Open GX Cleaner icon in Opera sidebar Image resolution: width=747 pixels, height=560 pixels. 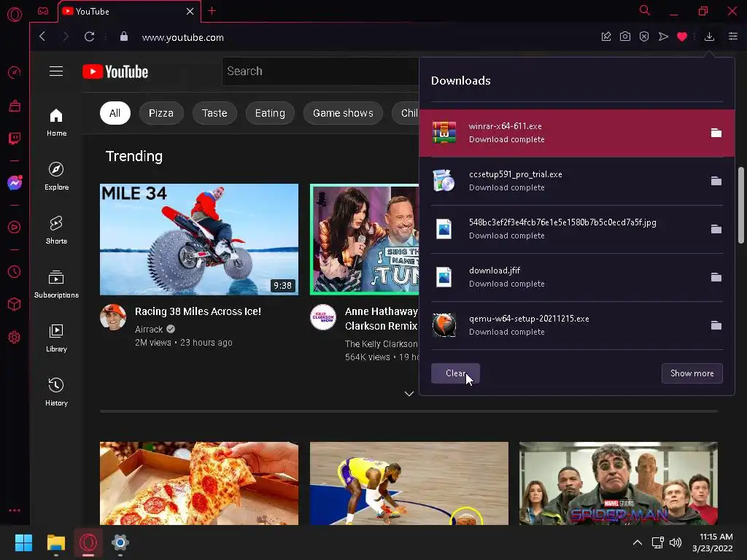[15, 106]
